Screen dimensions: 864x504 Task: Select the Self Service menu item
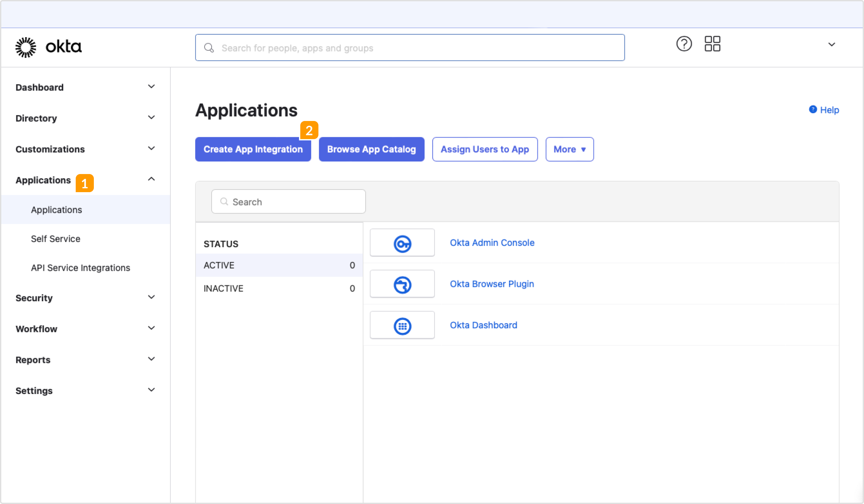point(55,238)
